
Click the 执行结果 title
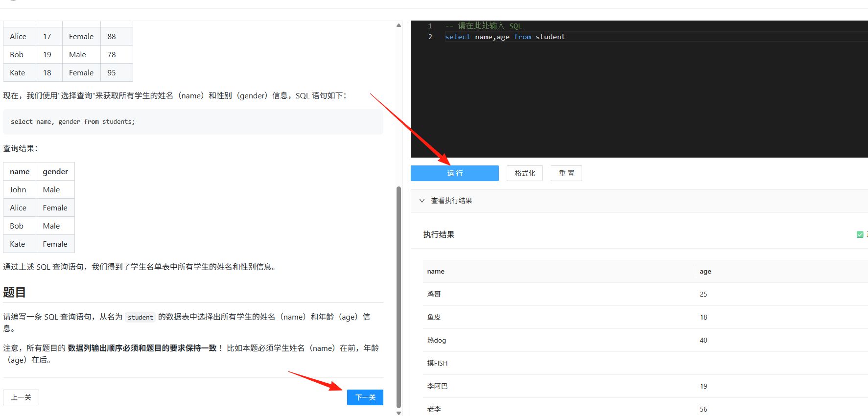coord(439,234)
